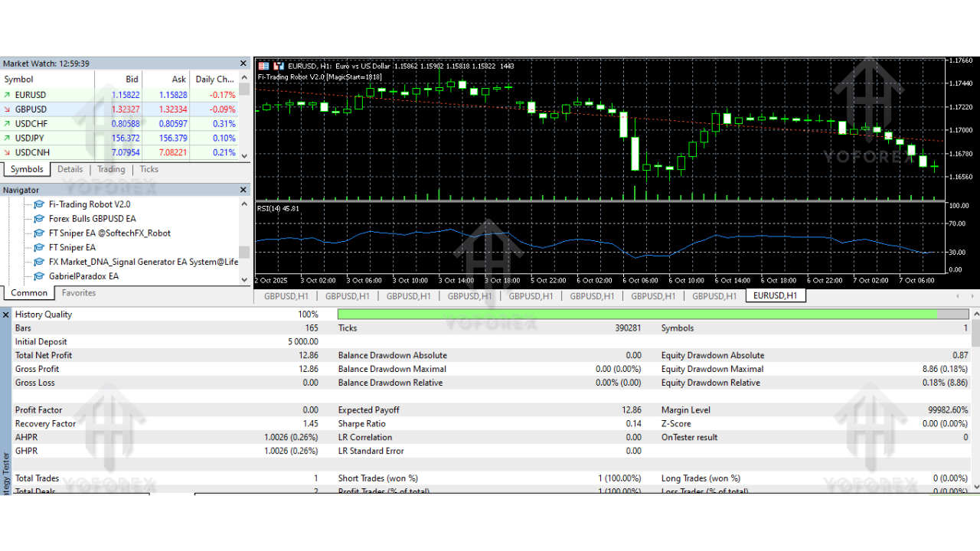The height and width of the screenshot is (551, 980).
Task: Click the FT Sniper EA graduation cap icon
Action: 38,247
